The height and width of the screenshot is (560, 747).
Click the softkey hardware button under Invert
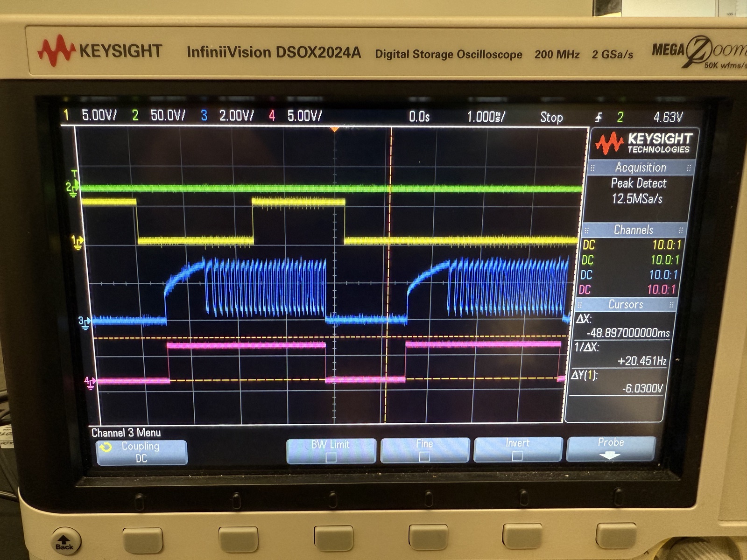point(523,536)
